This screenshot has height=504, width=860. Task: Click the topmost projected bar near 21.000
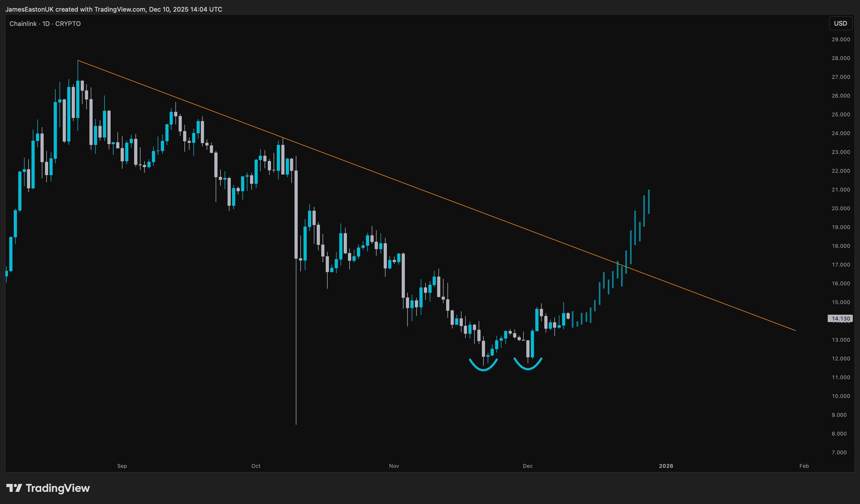tap(649, 201)
